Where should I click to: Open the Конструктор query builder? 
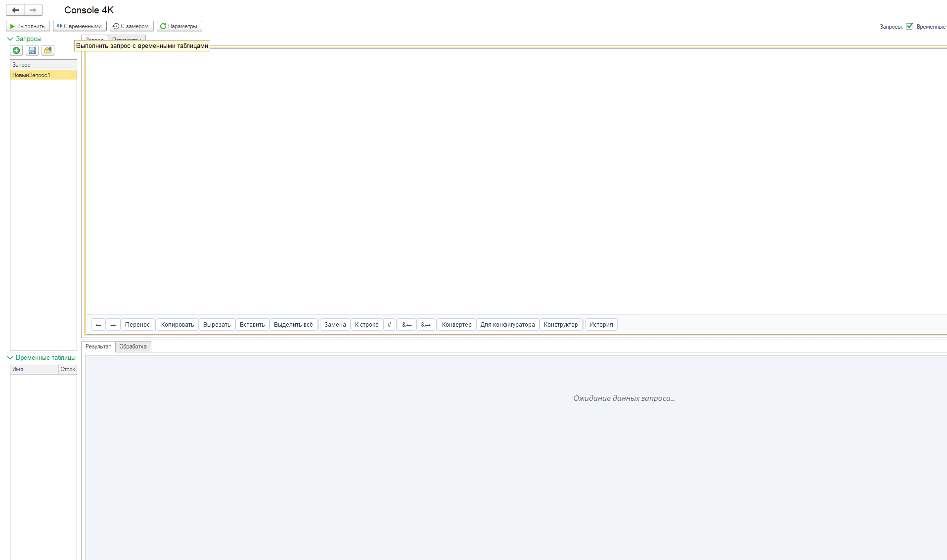pyautogui.click(x=561, y=325)
